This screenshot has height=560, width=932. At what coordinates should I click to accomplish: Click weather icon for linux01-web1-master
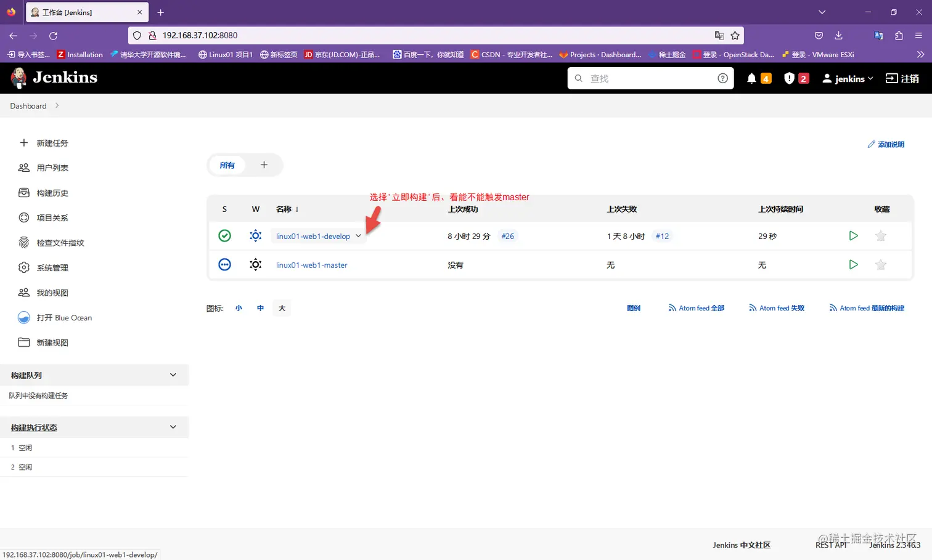[256, 264]
